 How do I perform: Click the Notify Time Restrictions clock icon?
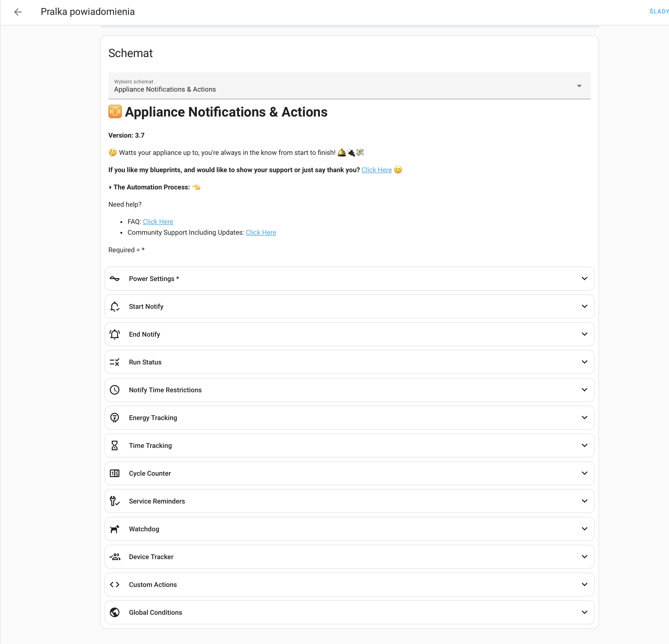pyautogui.click(x=115, y=390)
